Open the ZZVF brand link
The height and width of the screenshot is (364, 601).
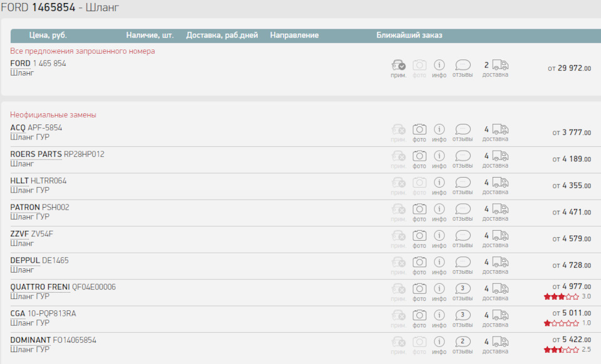point(20,233)
